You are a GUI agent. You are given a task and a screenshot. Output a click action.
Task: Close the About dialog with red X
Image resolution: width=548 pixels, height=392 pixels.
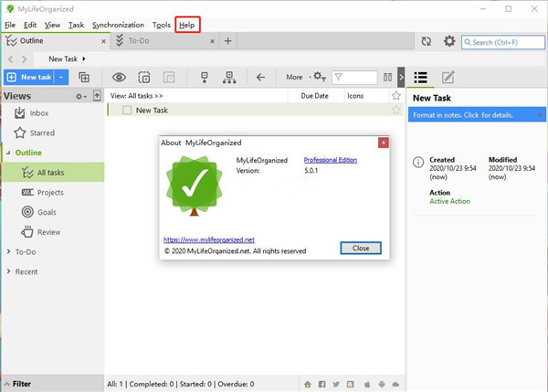[384, 143]
